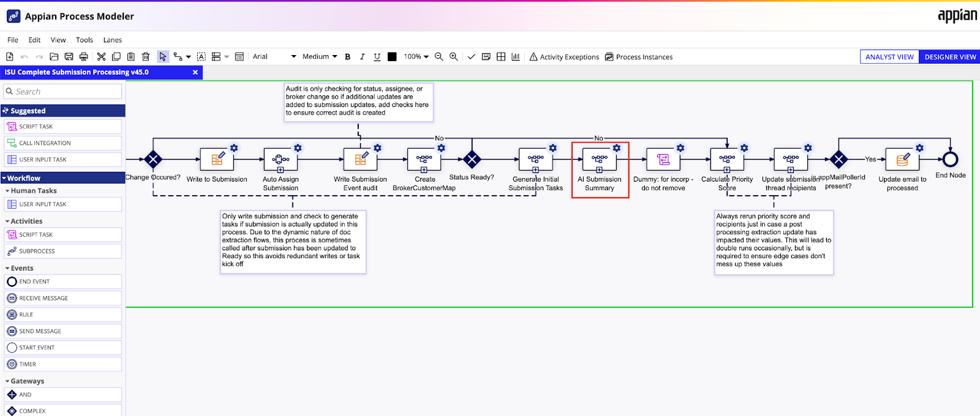Screen dimensions: 980x416
Task: Click the Copy icon
Action: tap(116, 57)
